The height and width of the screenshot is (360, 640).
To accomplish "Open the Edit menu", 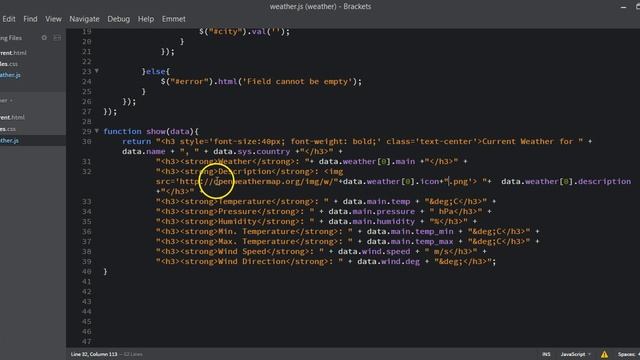I will coord(9,19).
